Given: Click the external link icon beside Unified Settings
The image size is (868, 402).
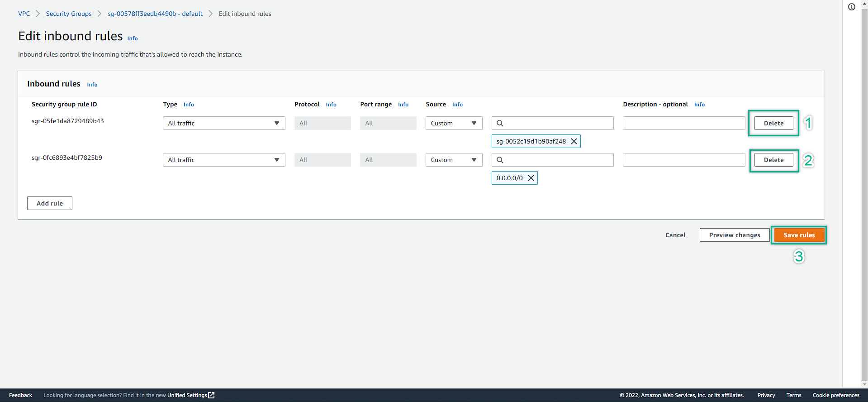Looking at the screenshot, I should pyautogui.click(x=211, y=395).
